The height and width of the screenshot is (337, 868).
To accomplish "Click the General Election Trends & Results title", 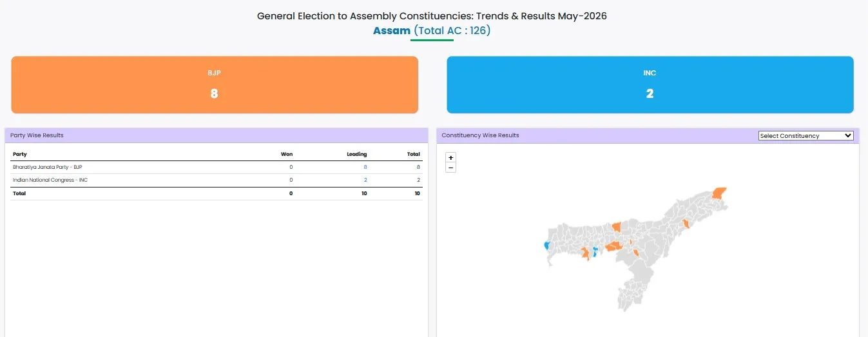I will click(x=432, y=15).
